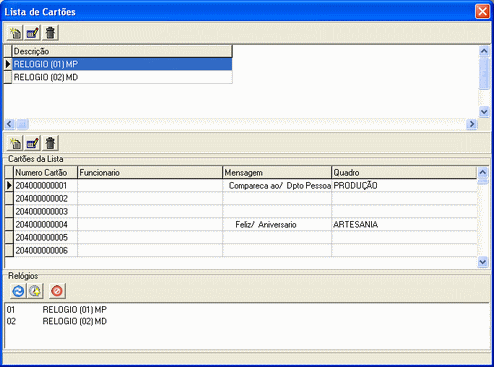
Task: Click Funcionario cell for card 204000000001
Action: [x=150, y=186]
